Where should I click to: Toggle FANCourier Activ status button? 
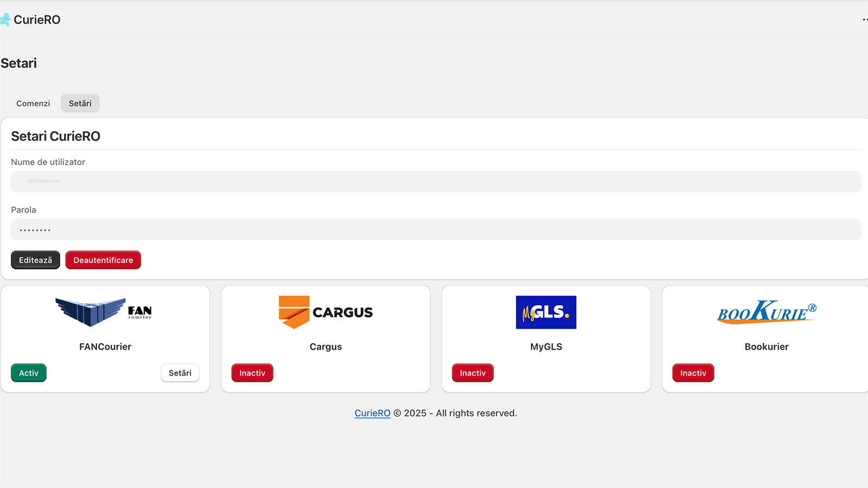coord(29,373)
